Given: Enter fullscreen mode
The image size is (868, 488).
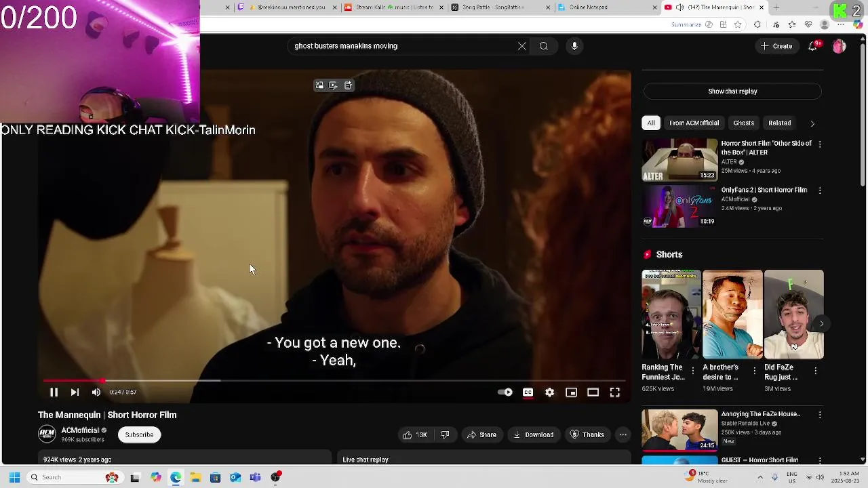Looking at the screenshot, I should pos(614,392).
